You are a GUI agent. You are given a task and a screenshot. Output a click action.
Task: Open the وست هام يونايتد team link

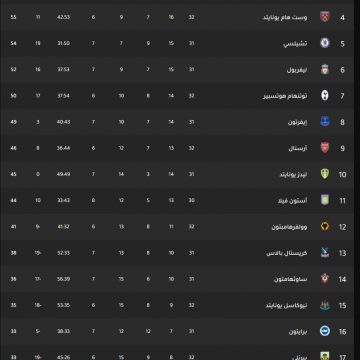point(285,17)
